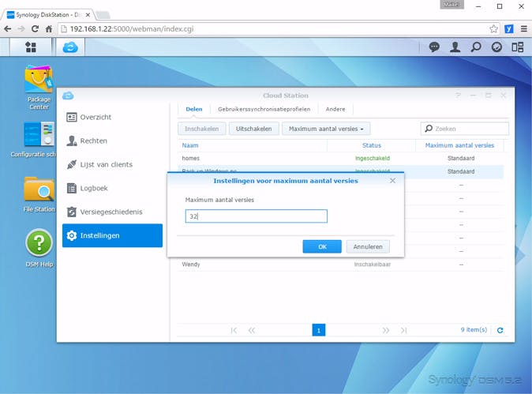532x394 pixels.
Task: Go to previous page of list
Action: click(252, 330)
